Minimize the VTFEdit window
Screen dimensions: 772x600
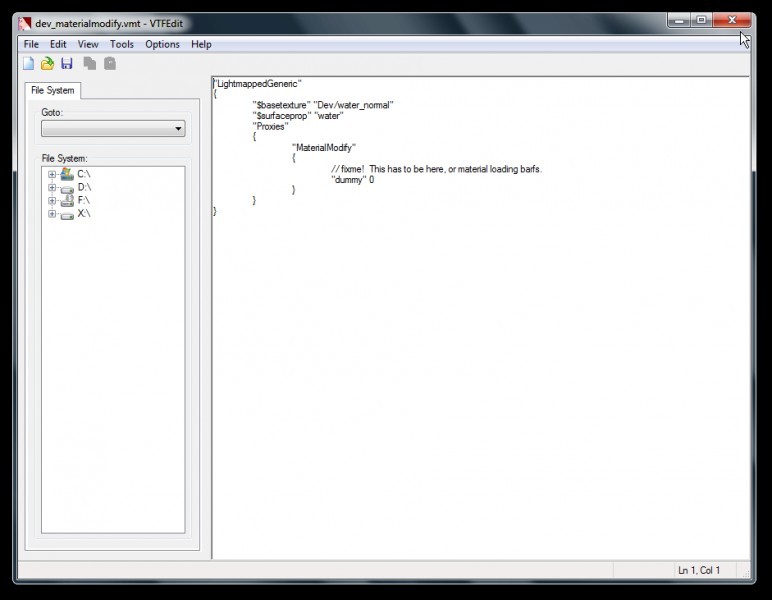pyautogui.click(x=679, y=20)
